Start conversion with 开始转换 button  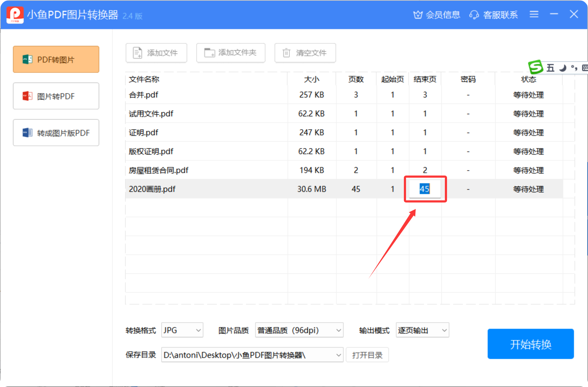click(530, 344)
